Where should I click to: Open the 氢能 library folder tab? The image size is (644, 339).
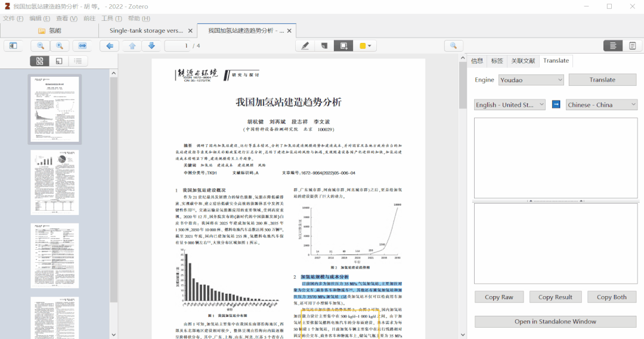click(49, 31)
